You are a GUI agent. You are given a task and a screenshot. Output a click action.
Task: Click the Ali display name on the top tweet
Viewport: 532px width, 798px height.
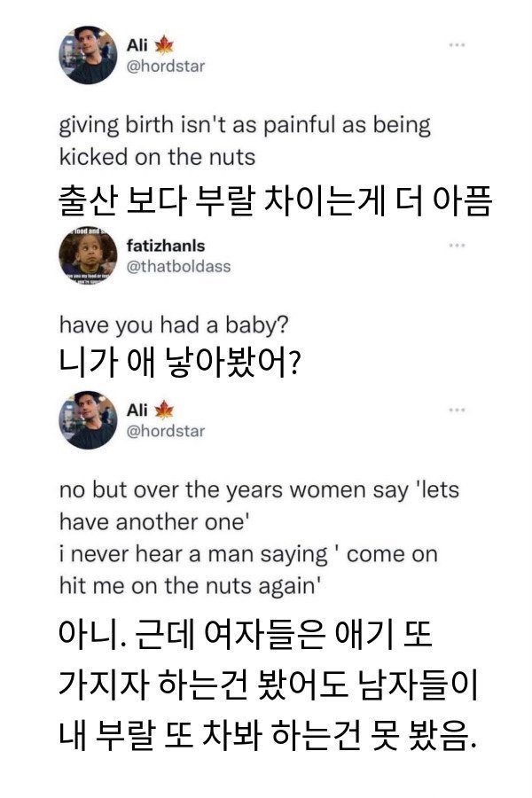[137, 45]
